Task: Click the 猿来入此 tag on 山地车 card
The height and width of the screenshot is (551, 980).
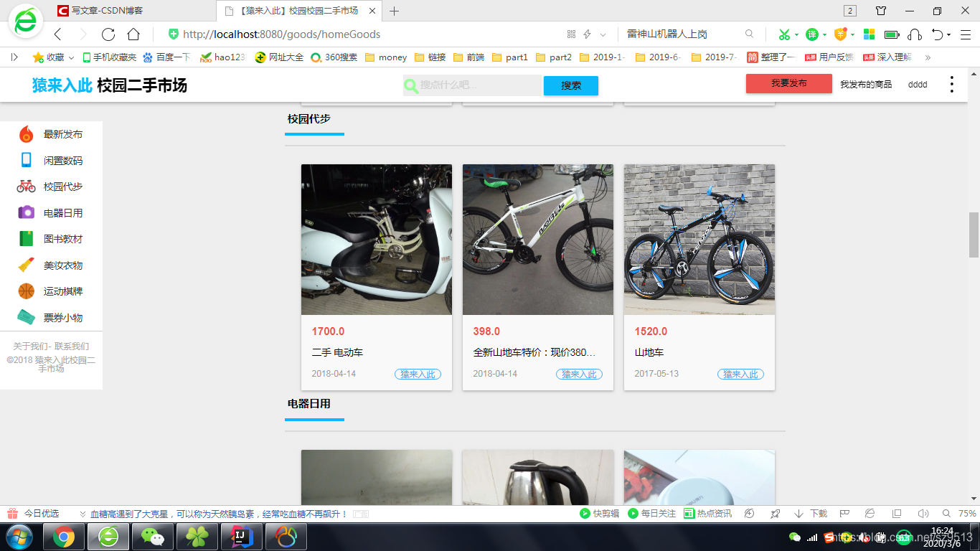Action: pyautogui.click(x=740, y=374)
